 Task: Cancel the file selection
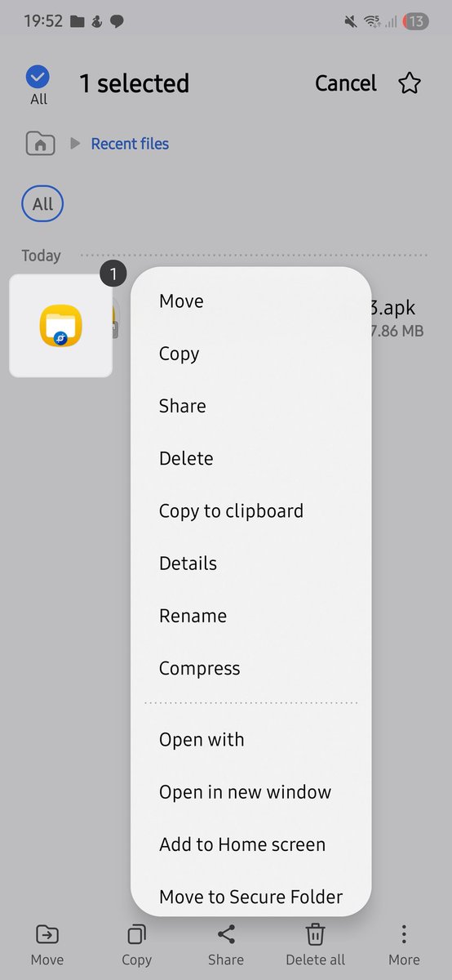346,83
